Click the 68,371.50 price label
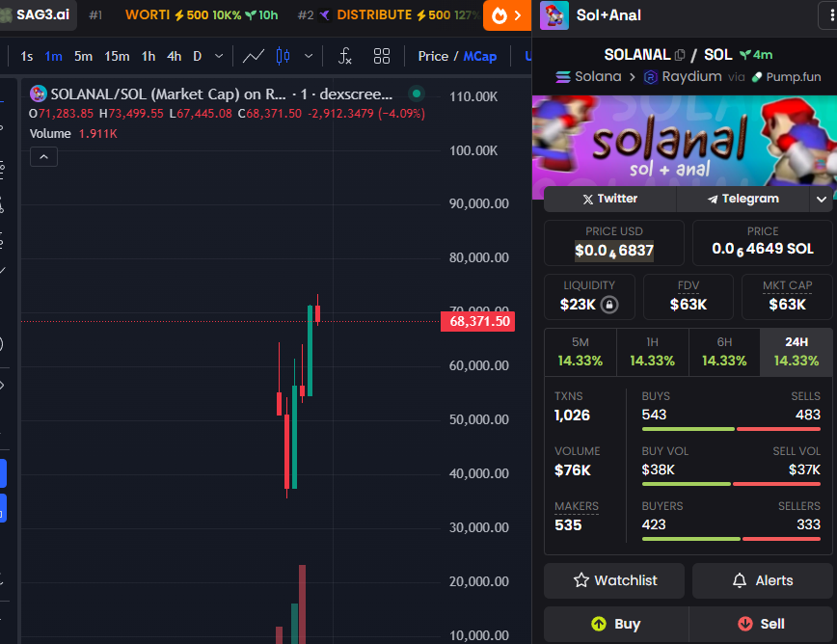Screen dimensions: 837x644 477,321
